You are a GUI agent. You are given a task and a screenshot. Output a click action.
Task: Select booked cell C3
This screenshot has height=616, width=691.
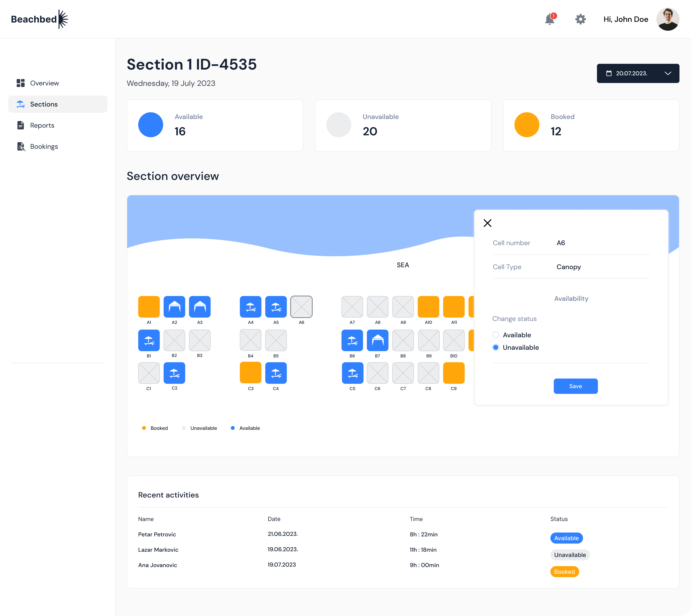[x=250, y=373]
